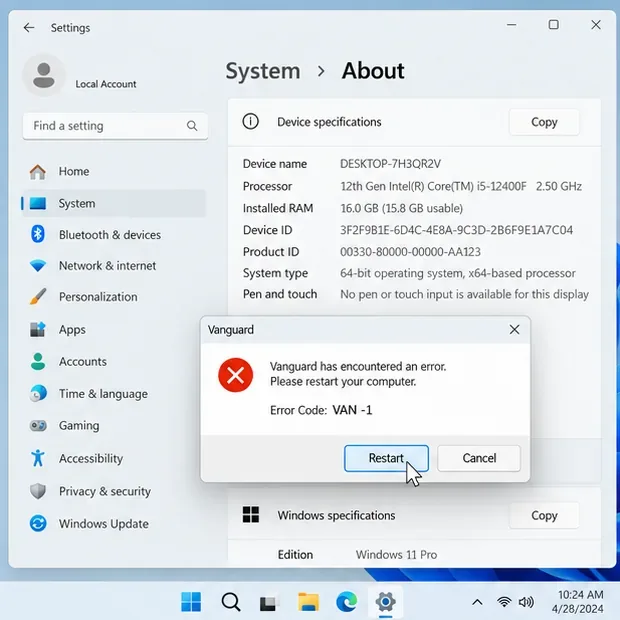Click the Network wifi icon in sidebar
The width and height of the screenshot is (620, 620).
click(x=38, y=266)
